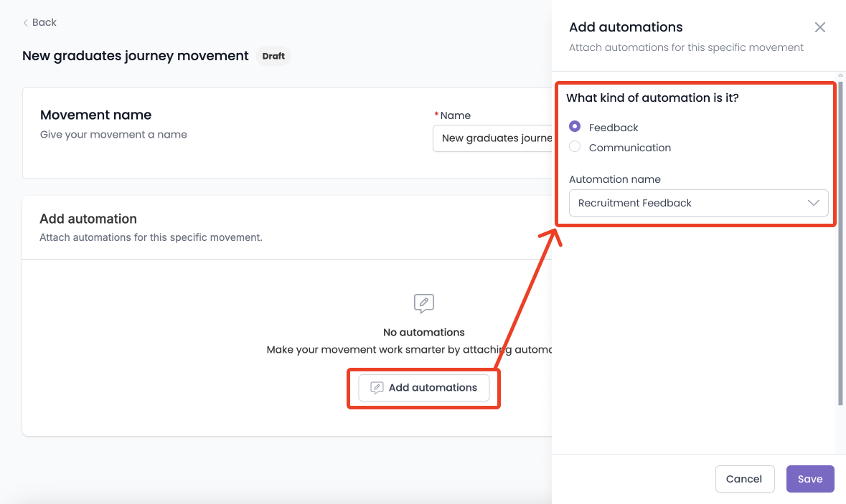Click the note icon inside Add automations button
The height and width of the screenshot is (504, 846).
tap(377, 388)
